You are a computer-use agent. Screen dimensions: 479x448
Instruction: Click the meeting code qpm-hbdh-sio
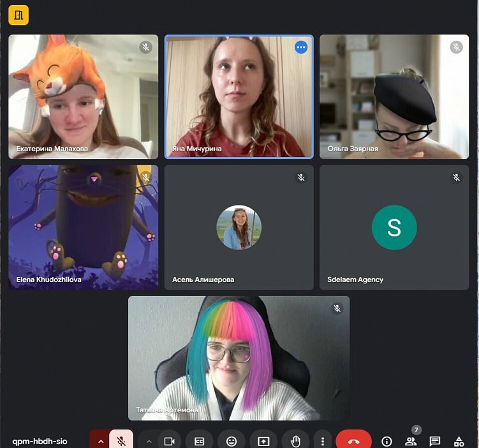[40, 441]
